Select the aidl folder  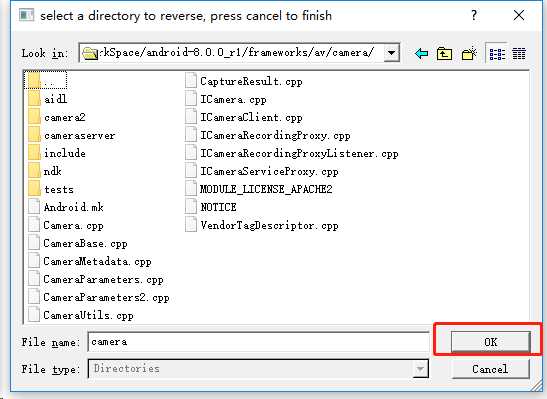pos(47,99)
